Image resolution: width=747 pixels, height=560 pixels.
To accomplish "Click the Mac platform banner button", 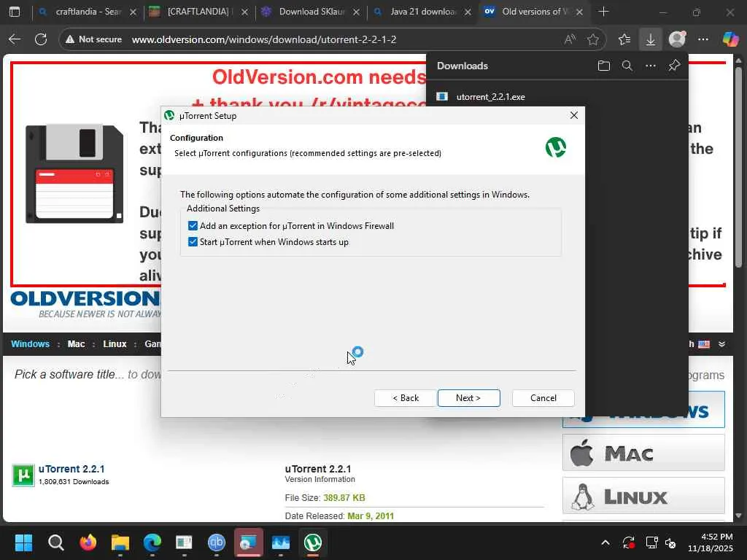I will click(643, 453).
